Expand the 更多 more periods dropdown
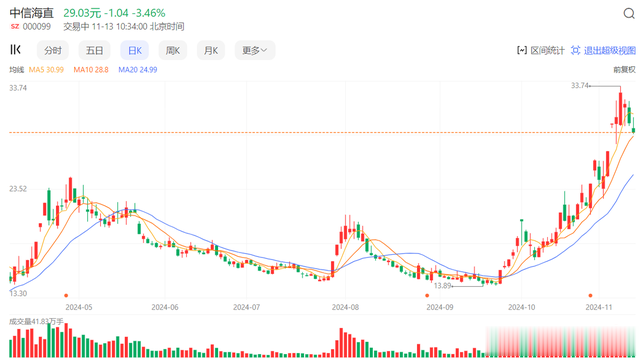This screenshot has height=361, width=640. coord(255,51)
